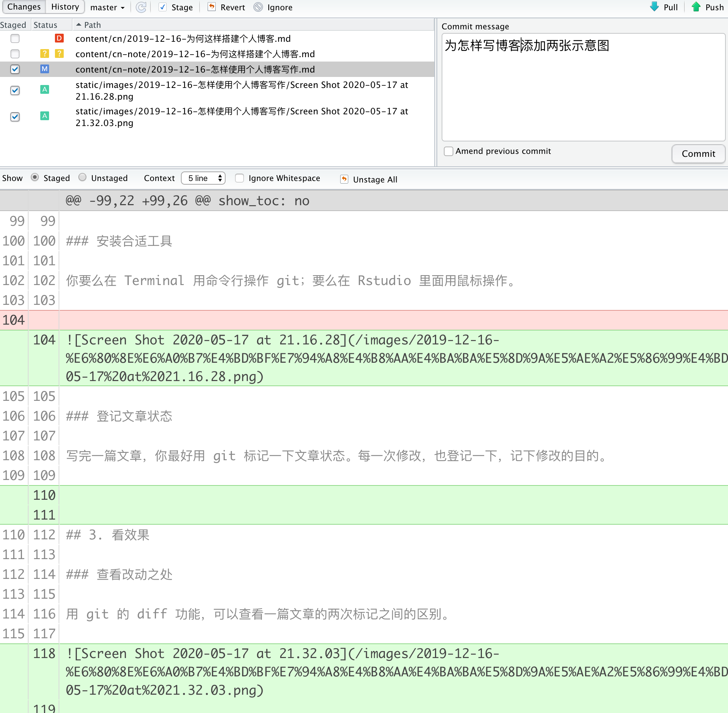Click the Push icon to upload commits

point(697,7)
